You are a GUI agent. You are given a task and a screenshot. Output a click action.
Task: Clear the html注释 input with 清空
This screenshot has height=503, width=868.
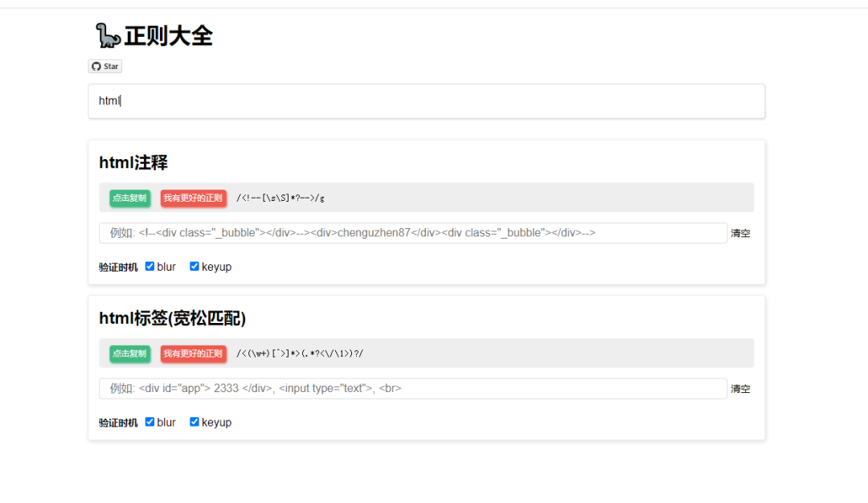point(740,234)
